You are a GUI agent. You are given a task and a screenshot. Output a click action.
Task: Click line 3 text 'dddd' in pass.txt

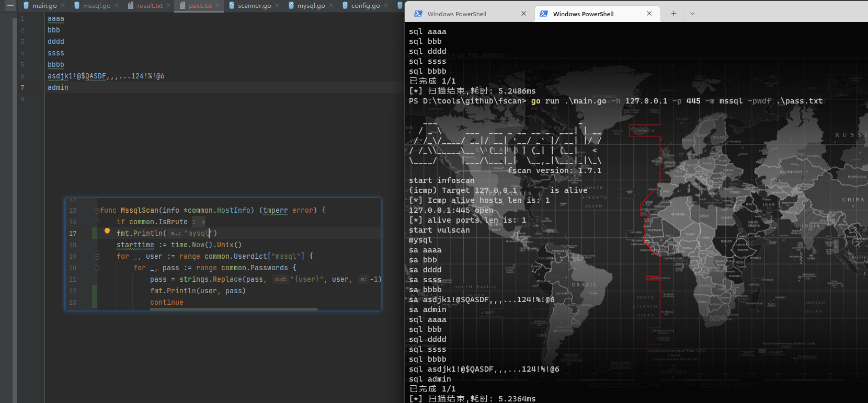[x=56, y=42]
